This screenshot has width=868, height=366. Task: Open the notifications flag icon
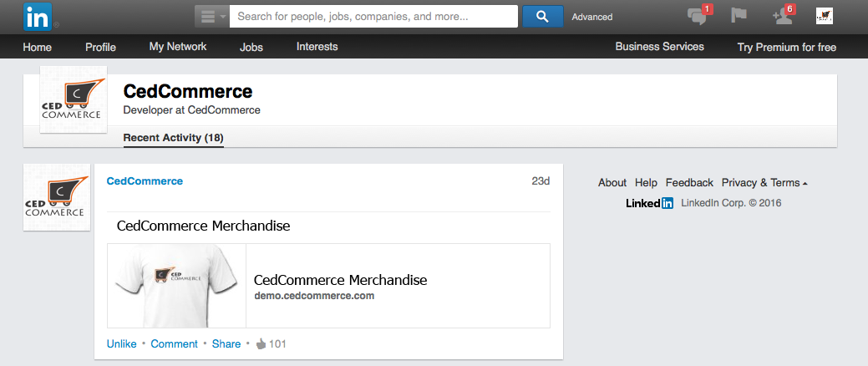click(739, 16)
